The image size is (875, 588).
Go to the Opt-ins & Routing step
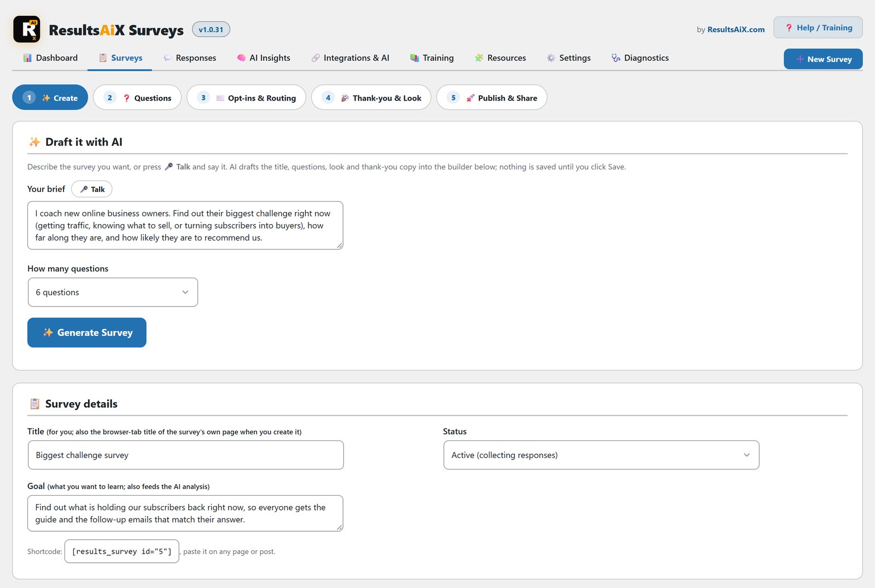(x=247, y=98)
